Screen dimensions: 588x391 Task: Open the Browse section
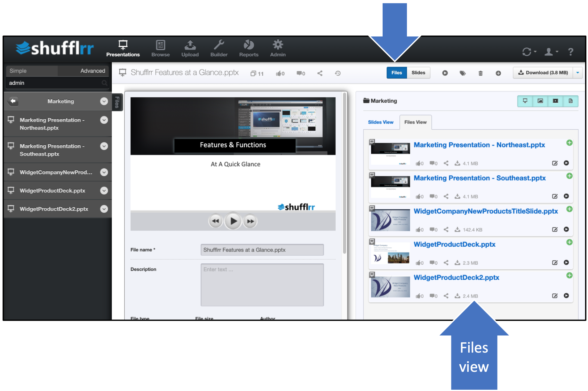[x=161, y=49]
